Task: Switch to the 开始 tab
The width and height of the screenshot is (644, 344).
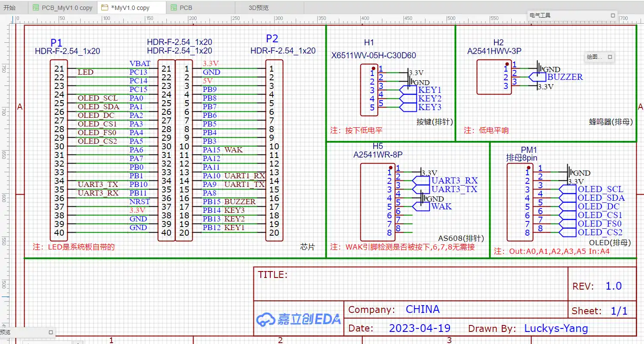Action: [10, 8]
